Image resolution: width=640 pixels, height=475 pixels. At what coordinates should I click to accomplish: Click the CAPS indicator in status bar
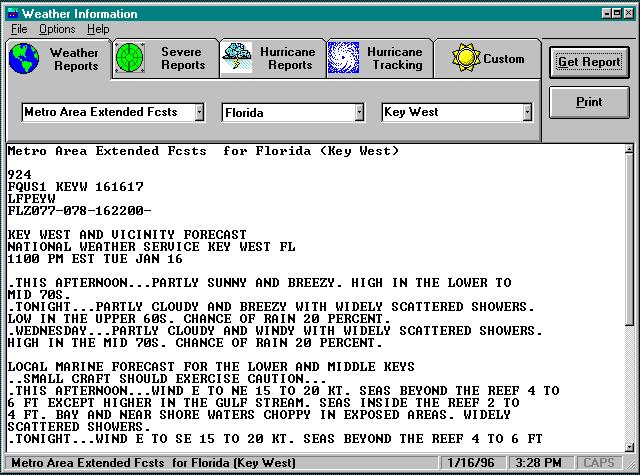(599, 463)
